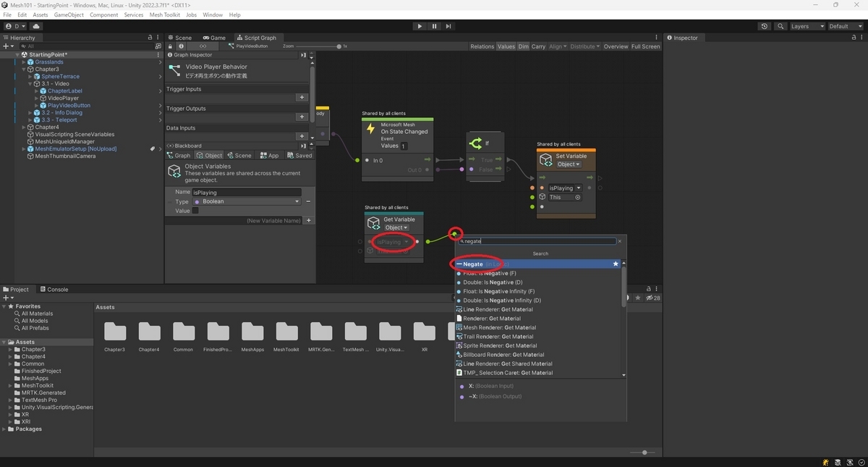Toggle the Dim option
This screenshot has height=467, width=868.
pyautogui.click(x=523, y=46)
